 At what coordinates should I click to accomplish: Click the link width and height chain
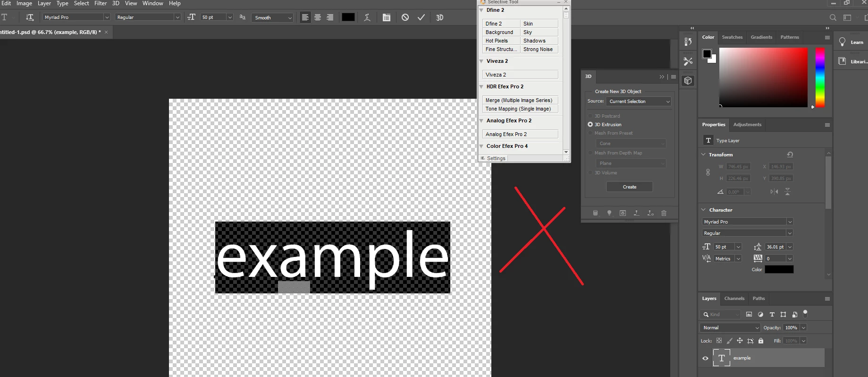(x=708, y=172)
